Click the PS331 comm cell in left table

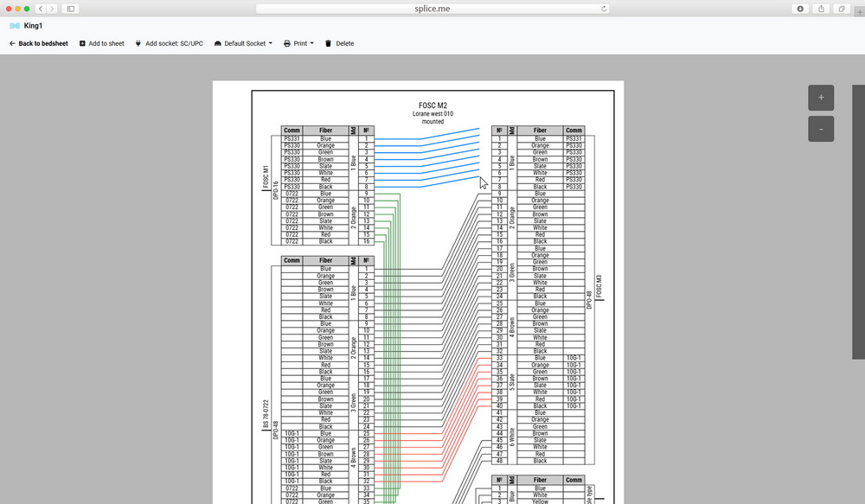click(292, 139)
